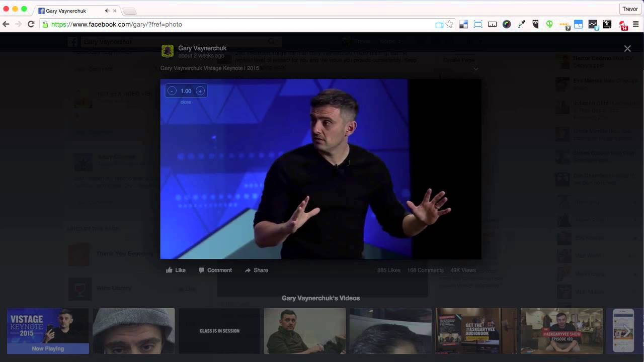Click the 'about 2 weeks ago' timestamp
644x362 pixels.
tap(201, 56)
